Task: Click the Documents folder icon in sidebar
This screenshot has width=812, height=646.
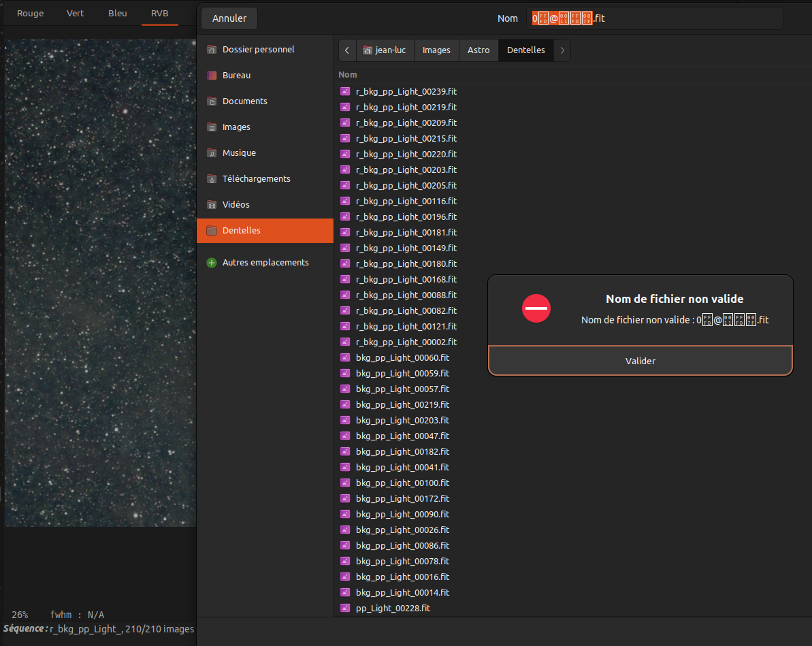Action: (211, 101)
